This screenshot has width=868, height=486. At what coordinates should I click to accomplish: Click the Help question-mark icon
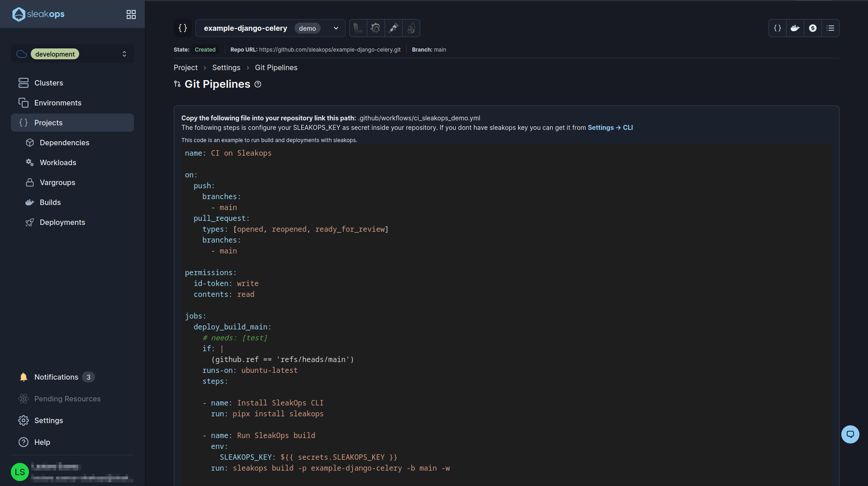(24, 442)
